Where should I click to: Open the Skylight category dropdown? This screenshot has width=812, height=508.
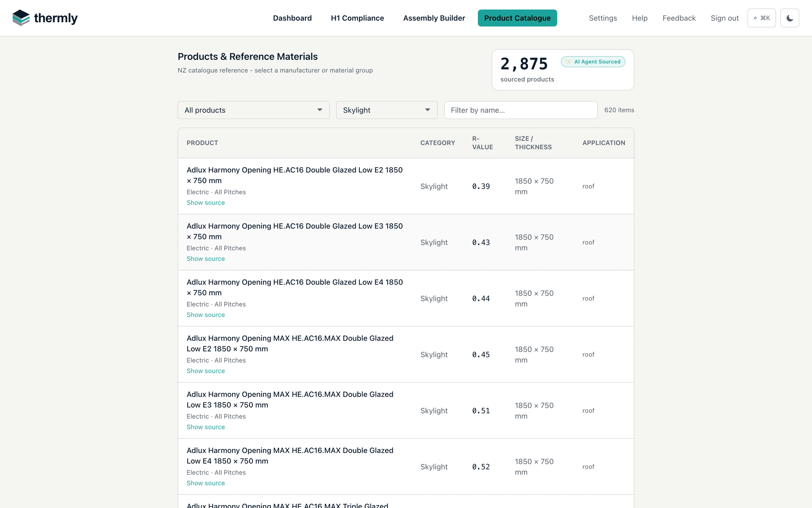click(x=387, y=110)
